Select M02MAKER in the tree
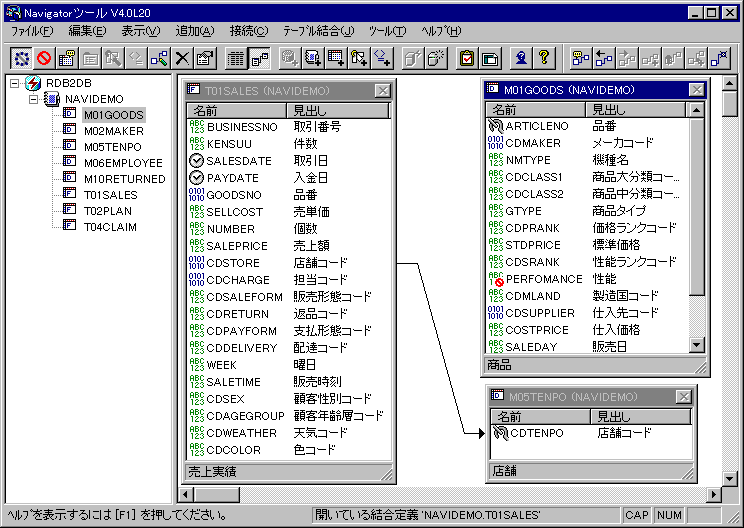This screenshot has height=528, width=744. 114,131
